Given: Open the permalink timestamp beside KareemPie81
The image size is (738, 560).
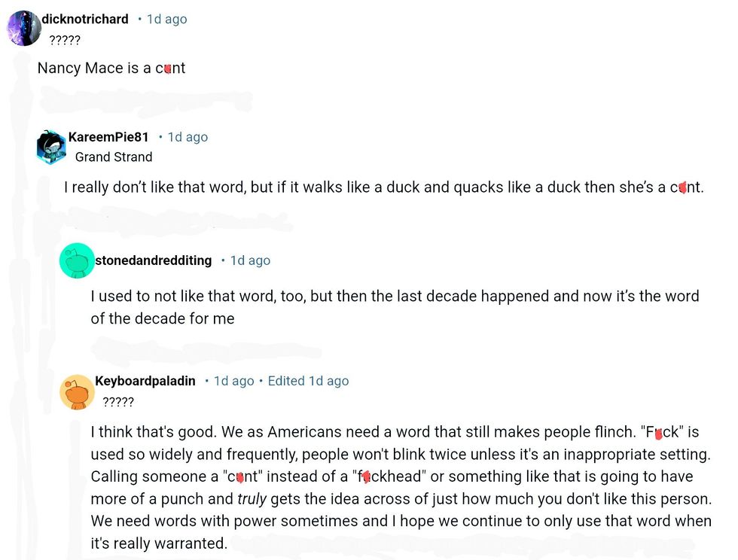Looking at the screenshot, I should click(x=188, y=137).
